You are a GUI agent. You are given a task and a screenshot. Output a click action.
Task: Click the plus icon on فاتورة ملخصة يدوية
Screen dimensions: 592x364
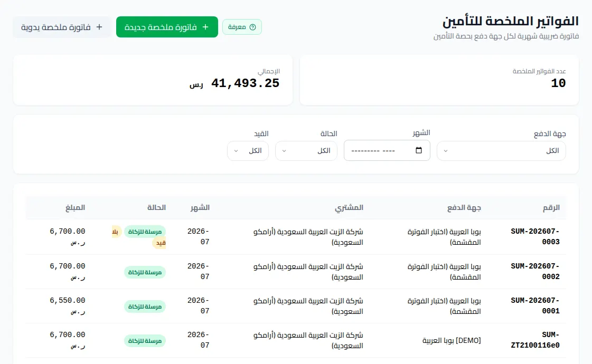coord(99,27)
